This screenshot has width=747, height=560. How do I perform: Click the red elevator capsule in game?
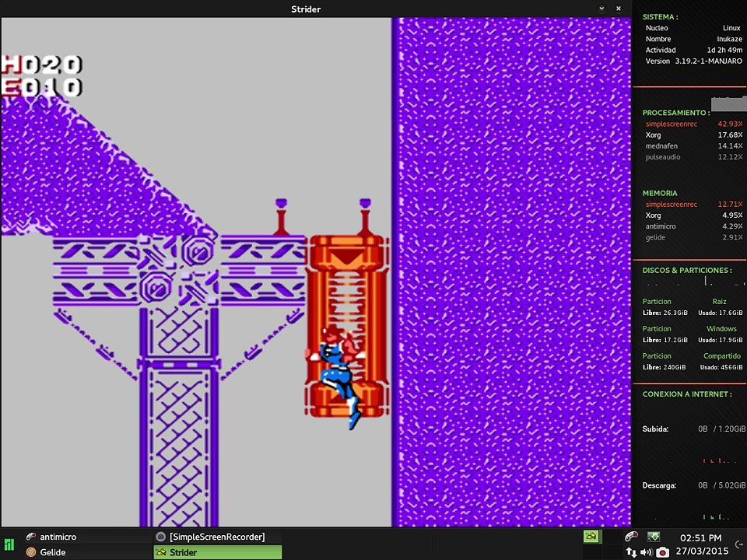pos(347,326)
